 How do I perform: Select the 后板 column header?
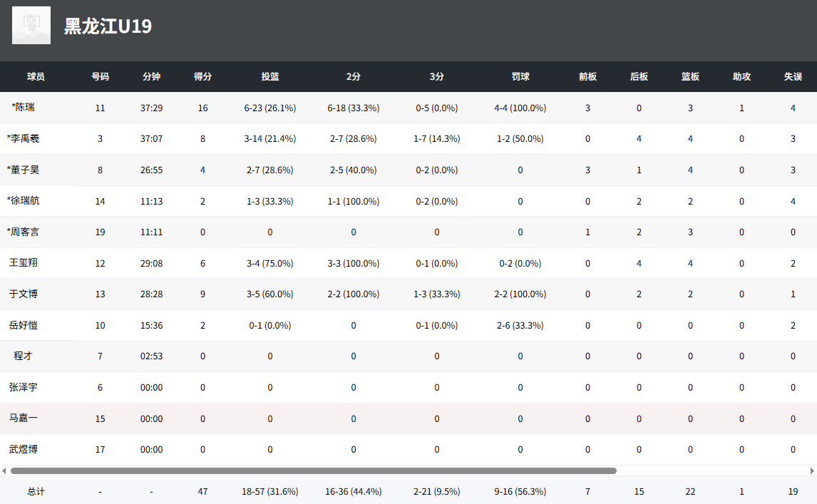tap(639, 76)
